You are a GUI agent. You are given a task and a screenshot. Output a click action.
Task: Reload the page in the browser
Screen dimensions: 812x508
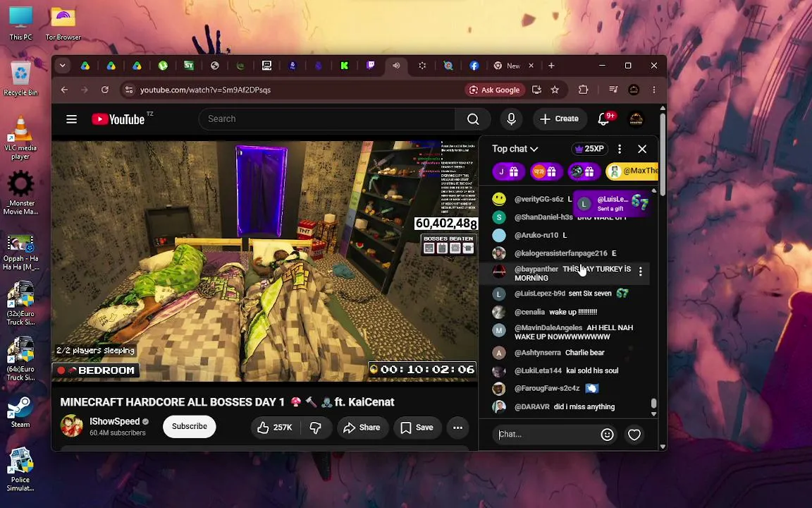105,90
